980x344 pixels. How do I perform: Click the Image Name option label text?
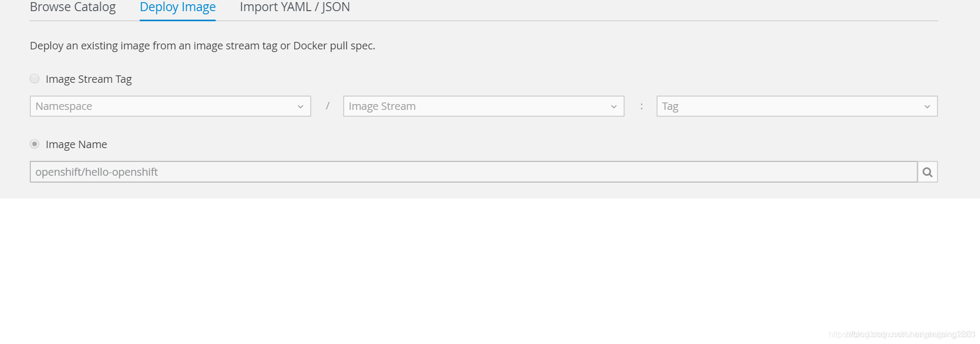76,144
